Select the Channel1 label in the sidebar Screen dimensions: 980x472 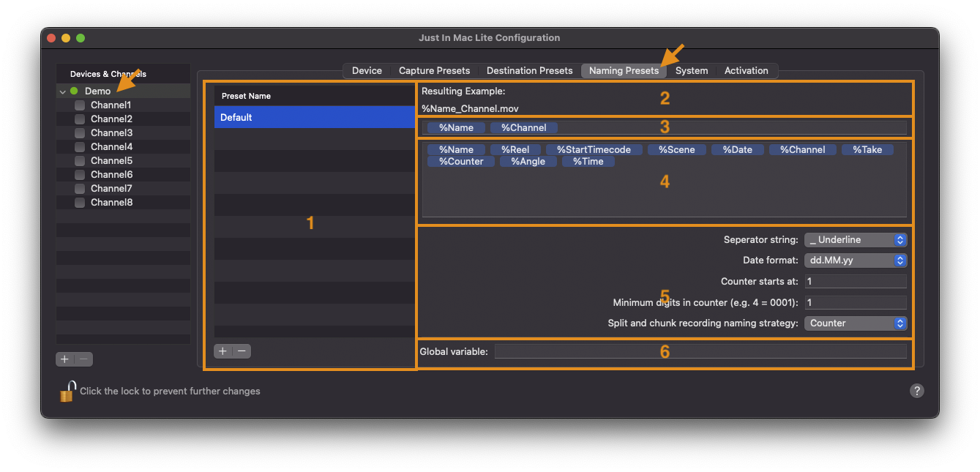click(x=111, y=105)
